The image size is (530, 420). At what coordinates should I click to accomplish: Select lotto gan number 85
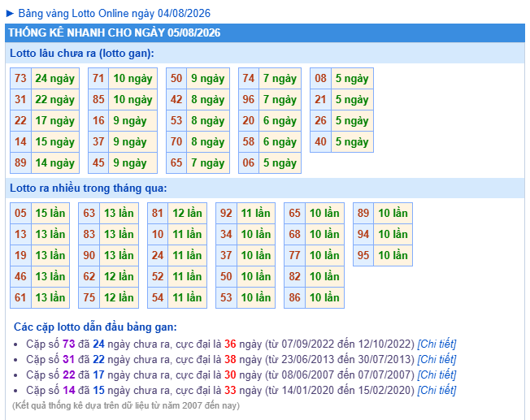pos(98,99)
